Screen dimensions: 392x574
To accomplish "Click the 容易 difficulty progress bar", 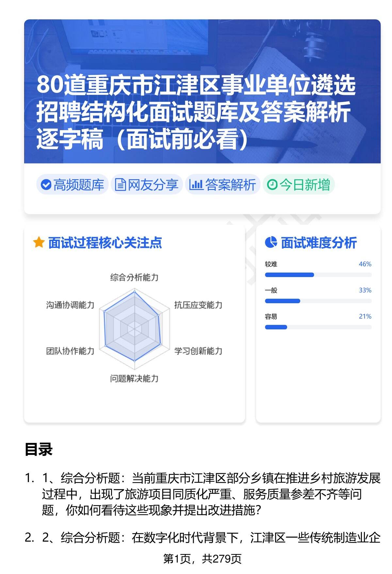I will (x=318, y=327).
